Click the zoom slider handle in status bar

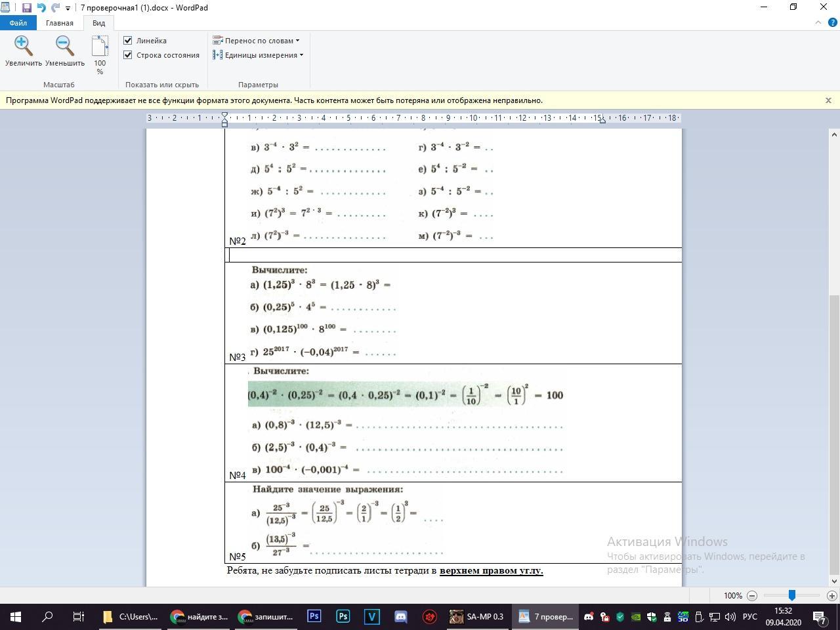click(x=792, y=595)
